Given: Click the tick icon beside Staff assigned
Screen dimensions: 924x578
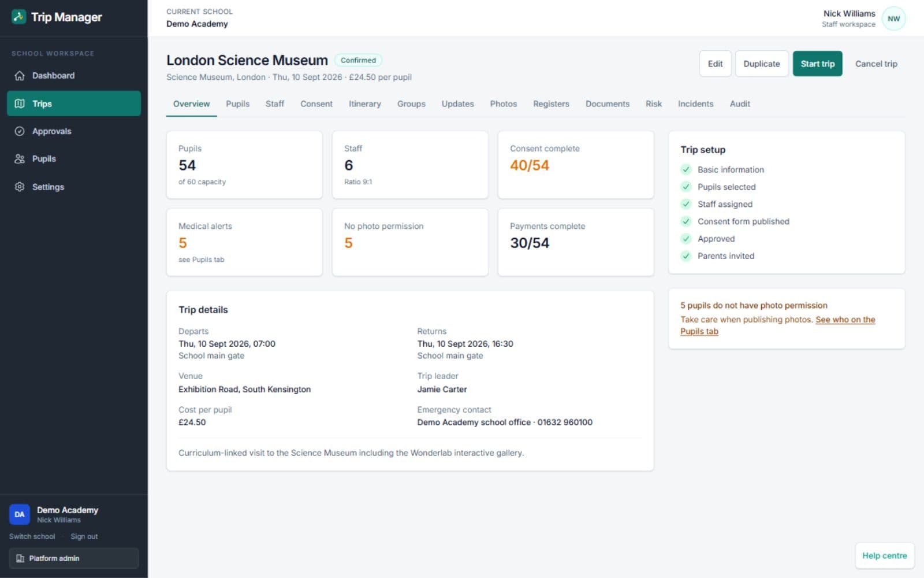Looking at the screenshot, I should (x=686, y=204).
